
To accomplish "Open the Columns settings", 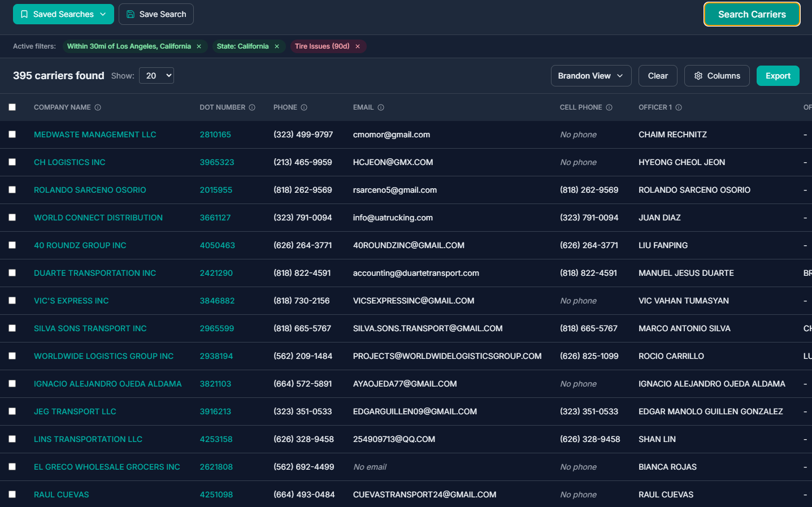I will coord(717,76).
